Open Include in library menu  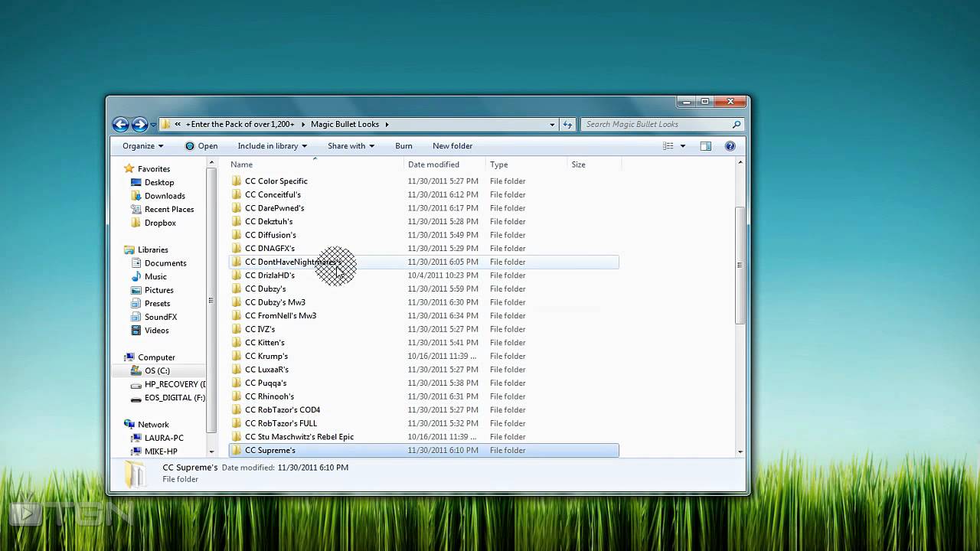click(272, 145)
